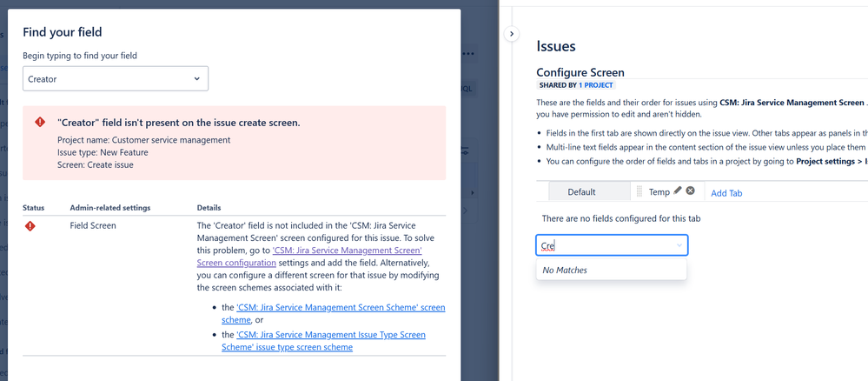The width and height of the screenshot is (868, 381).
Task: Click the 'Configure Screen' heading
Action: pos(580,72)
